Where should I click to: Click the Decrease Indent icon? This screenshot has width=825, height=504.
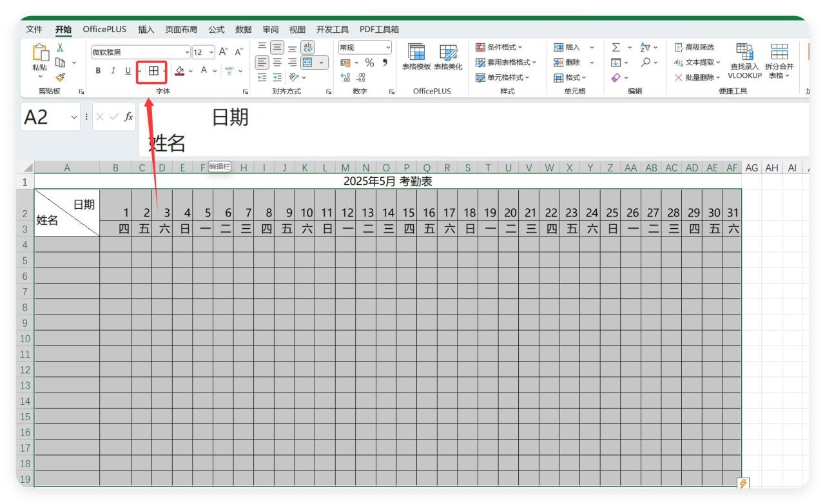[261, 77]
